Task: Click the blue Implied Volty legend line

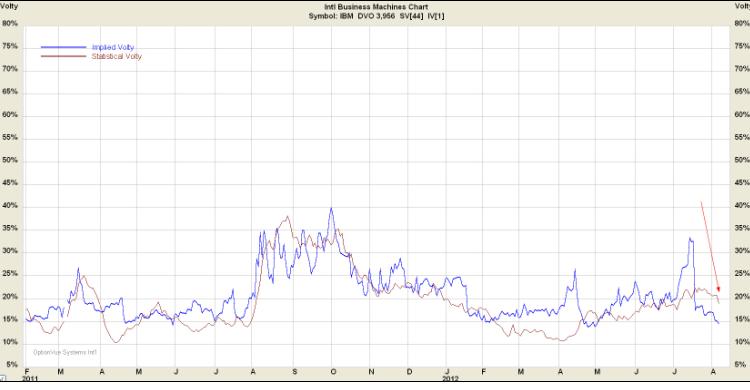Action: [x=64, y=47]
